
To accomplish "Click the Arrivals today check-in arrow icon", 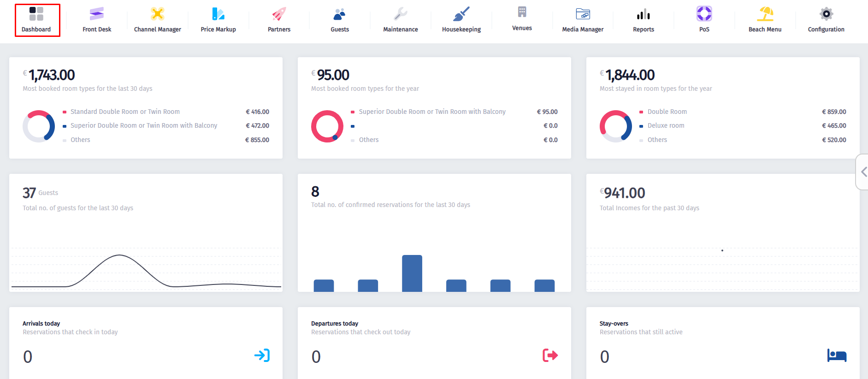I will point(262,355).
